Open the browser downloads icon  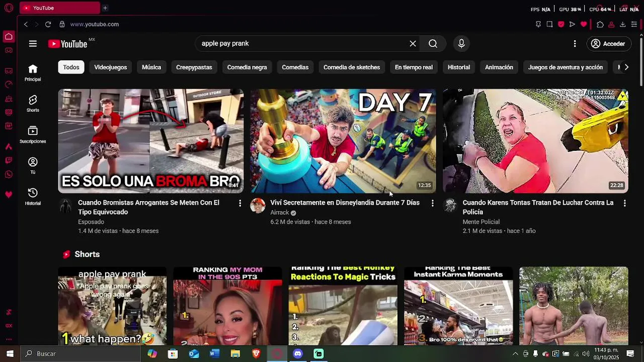click(x=622, y=24)
